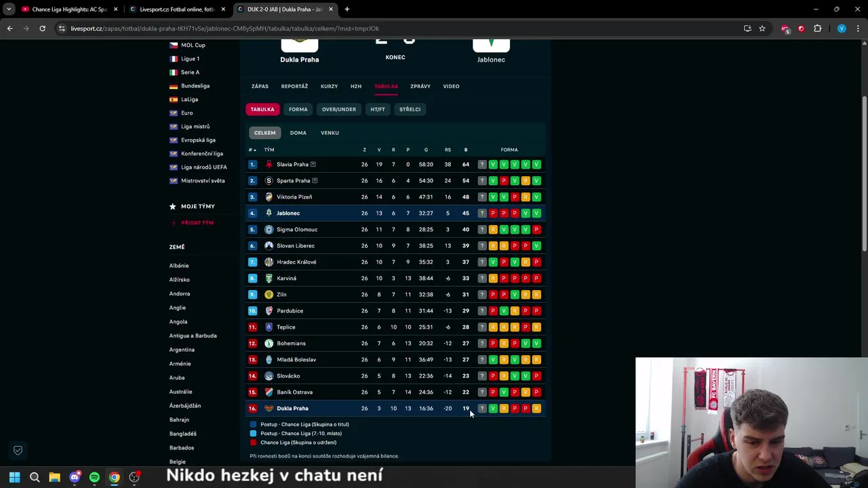Image resolution: width=868 pixels, height=488 pixels.
Task: Open the browser extensions puzzle icon
Action: (x=817, y=28)
